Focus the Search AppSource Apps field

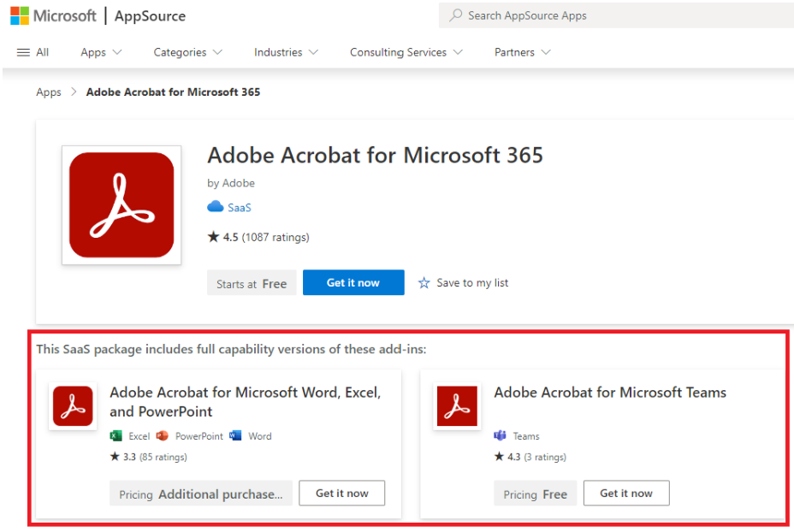(616, 15)
